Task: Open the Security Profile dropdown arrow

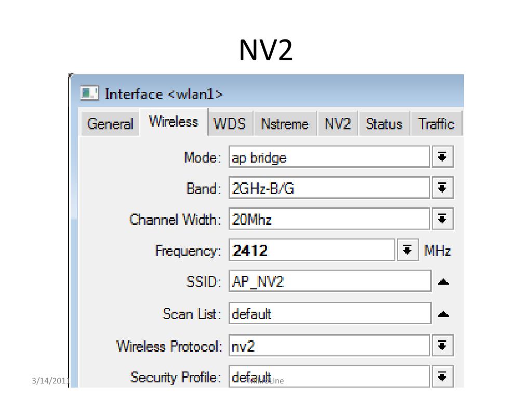Action: tap(443, 377)
